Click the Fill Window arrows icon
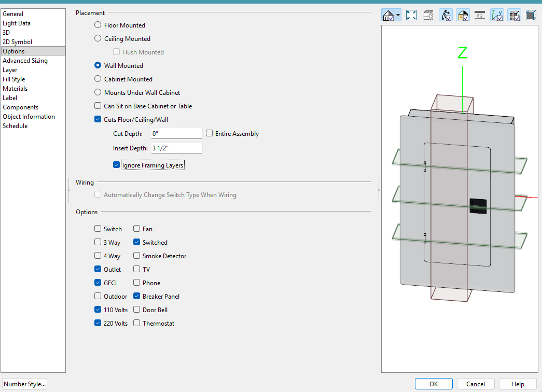The width and height of the screenshot is (542, 392). 411,15
